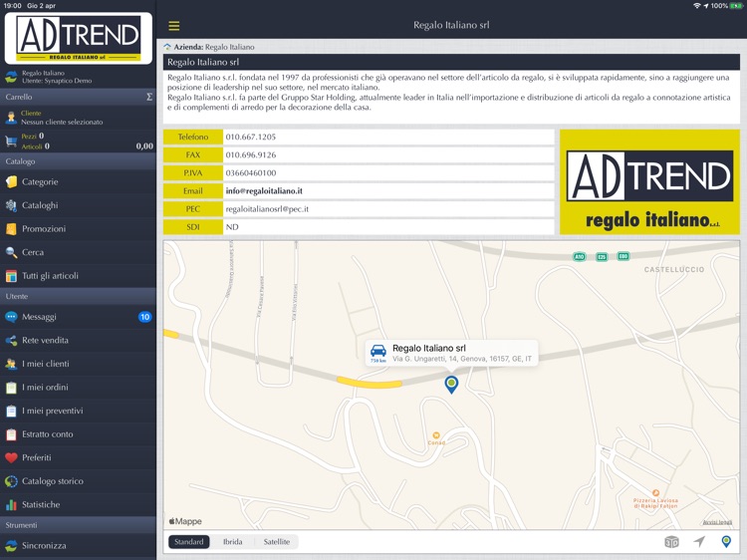747x560 pixels.
Task: Open Rete vendita menu entry
Action: (x=78, y=341)
